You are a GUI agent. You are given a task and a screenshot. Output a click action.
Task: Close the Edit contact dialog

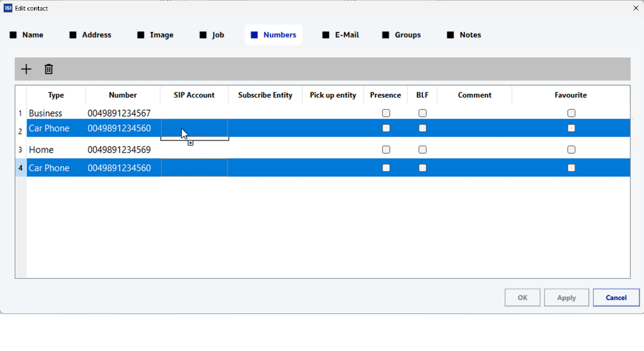(636, 8)
